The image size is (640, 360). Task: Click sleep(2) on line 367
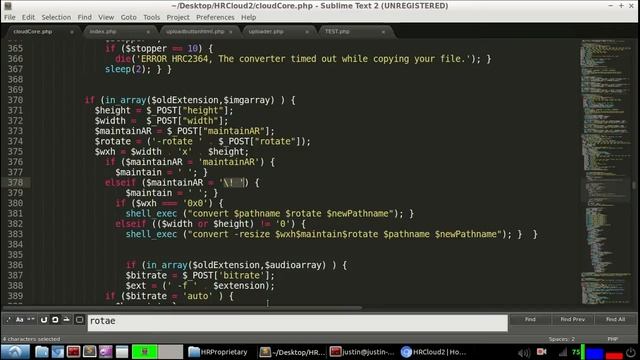[125, 69]
